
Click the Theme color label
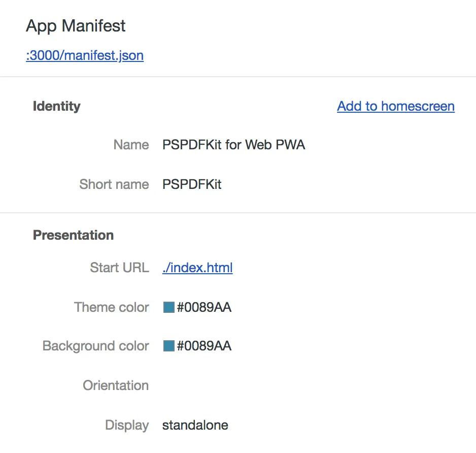(112, 307)
